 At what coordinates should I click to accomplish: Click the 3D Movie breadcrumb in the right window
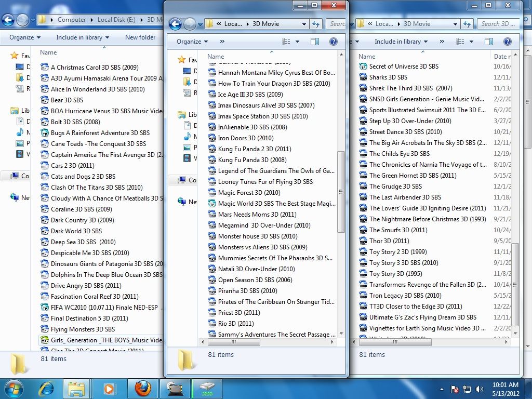pyautogui.click(x=417, y=24)
